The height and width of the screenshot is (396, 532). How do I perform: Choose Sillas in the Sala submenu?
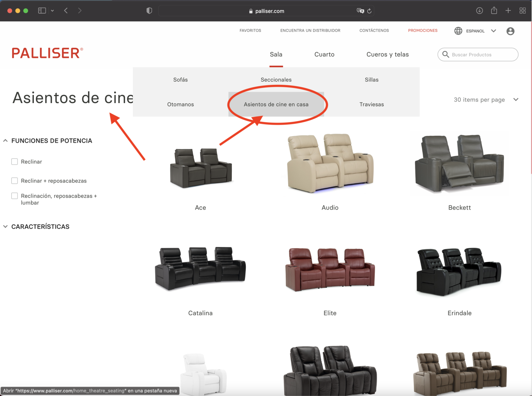click(372, 80)
